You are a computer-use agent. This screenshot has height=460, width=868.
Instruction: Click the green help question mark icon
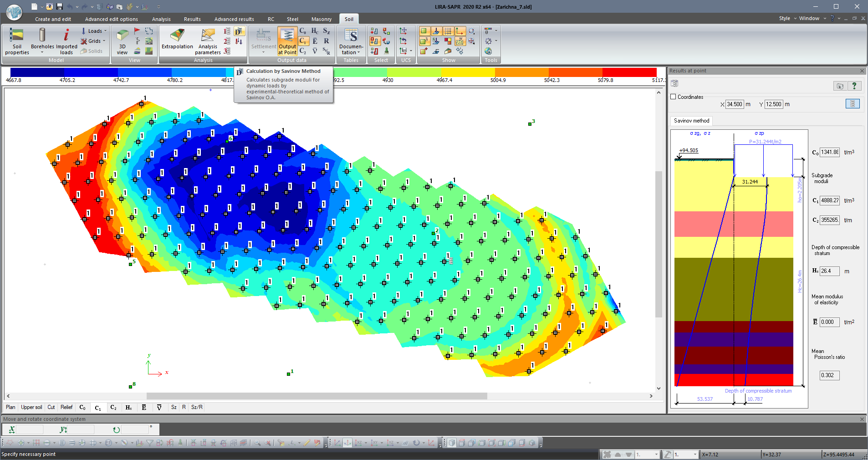(854, 86)
